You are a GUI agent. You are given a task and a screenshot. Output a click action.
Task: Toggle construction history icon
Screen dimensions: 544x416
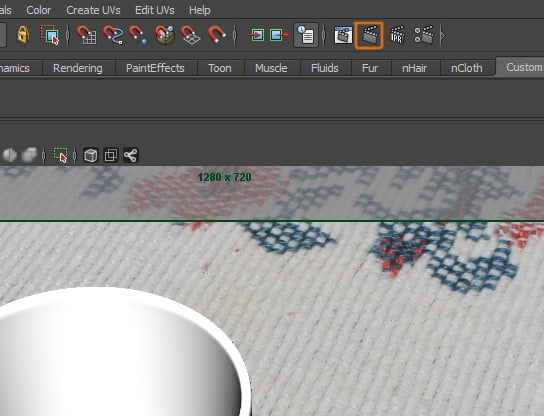[306, 35]
